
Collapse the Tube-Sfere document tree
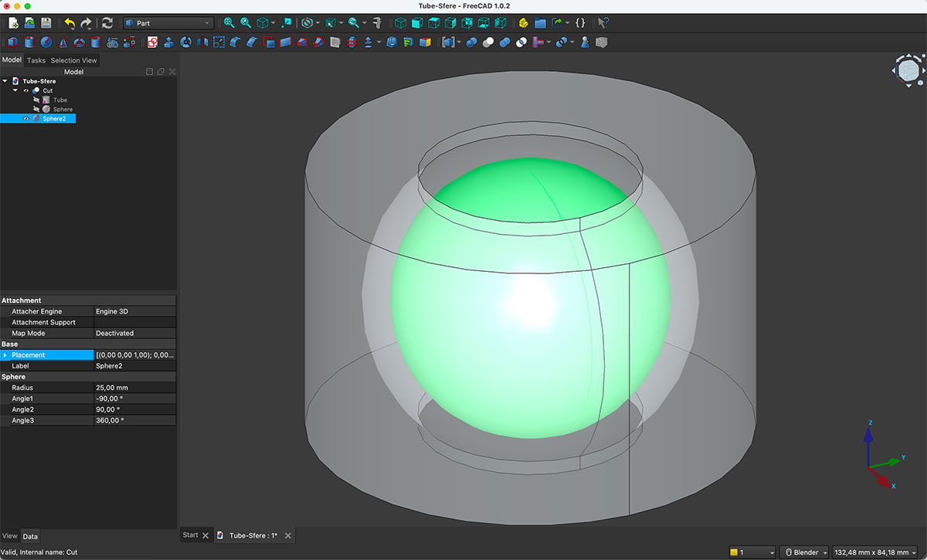(6, 80)
